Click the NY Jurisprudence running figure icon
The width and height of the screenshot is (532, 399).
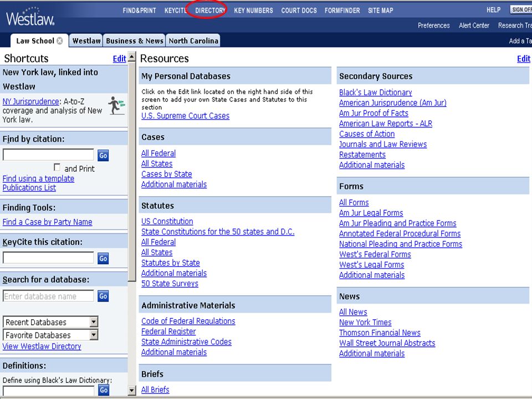[x=116, y=105]
